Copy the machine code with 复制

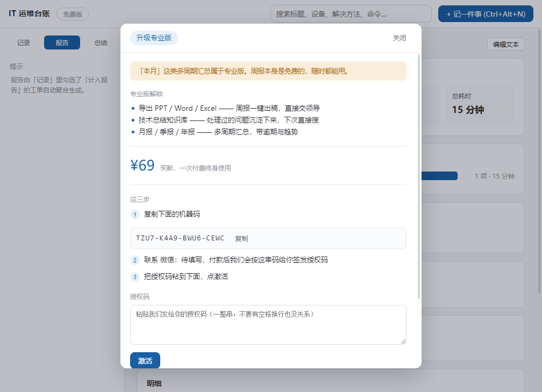click(x=241, y=239)
